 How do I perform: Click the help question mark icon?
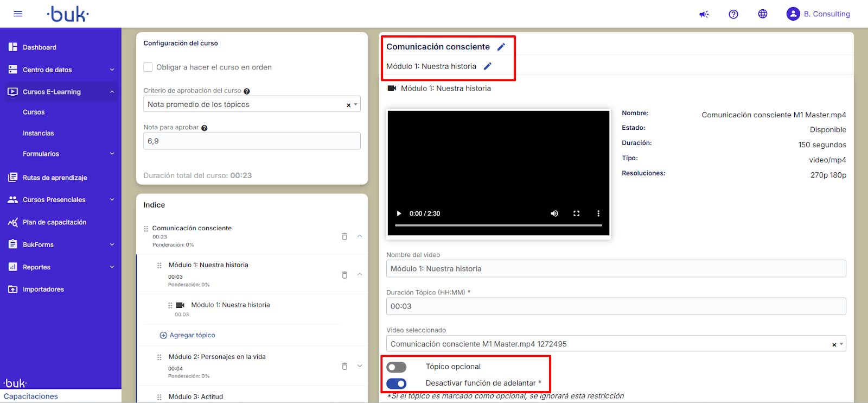(x=733, y=14)
